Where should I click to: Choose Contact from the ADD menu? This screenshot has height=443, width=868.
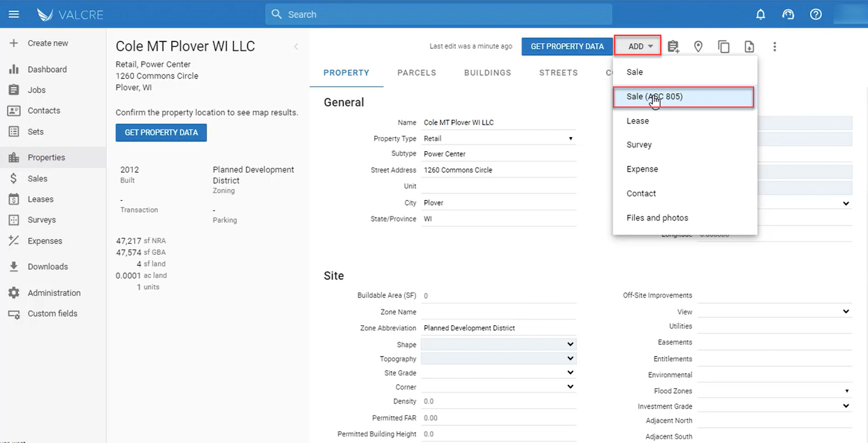[685, 194]
